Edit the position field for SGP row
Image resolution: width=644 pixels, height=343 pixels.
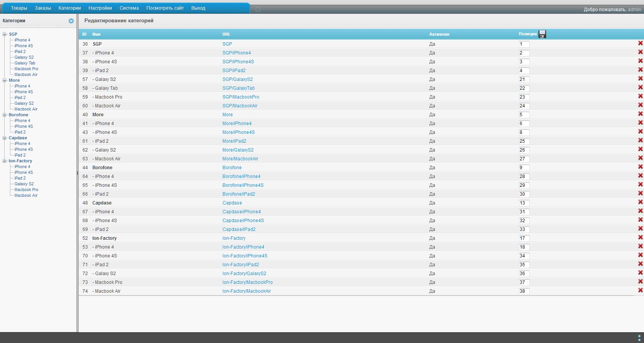(524, 44)
